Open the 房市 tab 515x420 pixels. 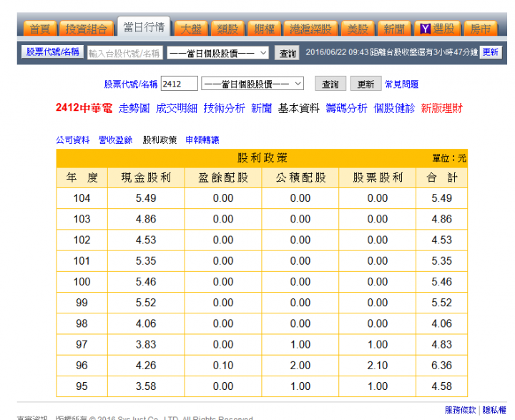coord(480,29)
